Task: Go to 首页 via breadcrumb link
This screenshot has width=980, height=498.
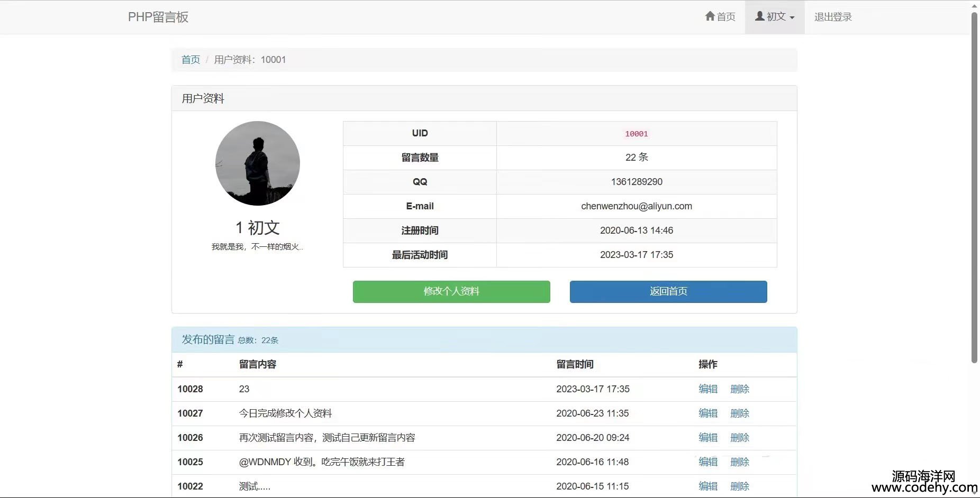Action: click(190, 60)
